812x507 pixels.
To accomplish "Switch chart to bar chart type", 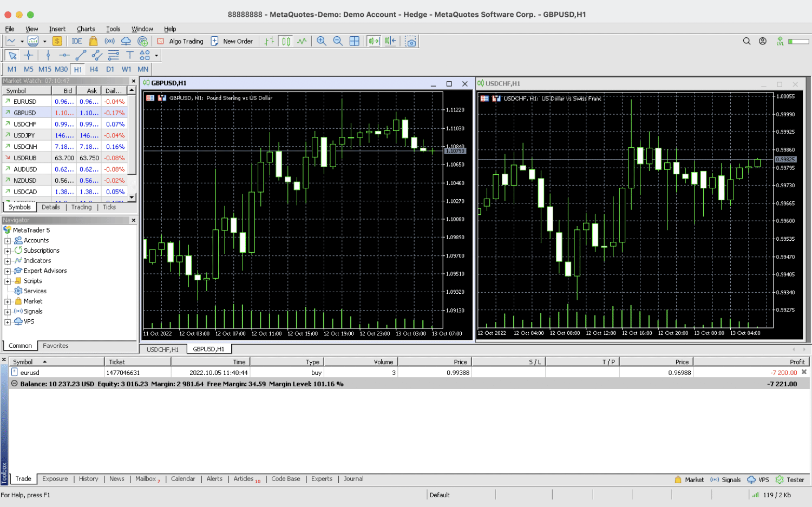I will tap(270, 41).
